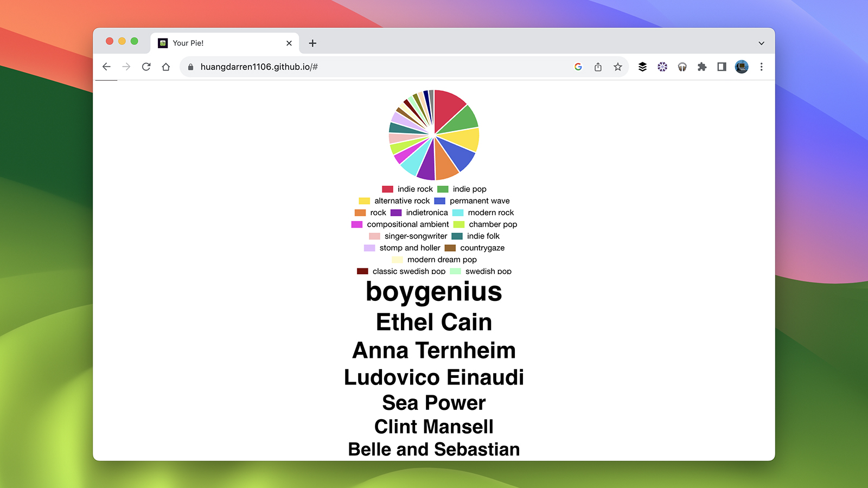Toggle the alternative rock legend swatch

[x=364, y=201]
